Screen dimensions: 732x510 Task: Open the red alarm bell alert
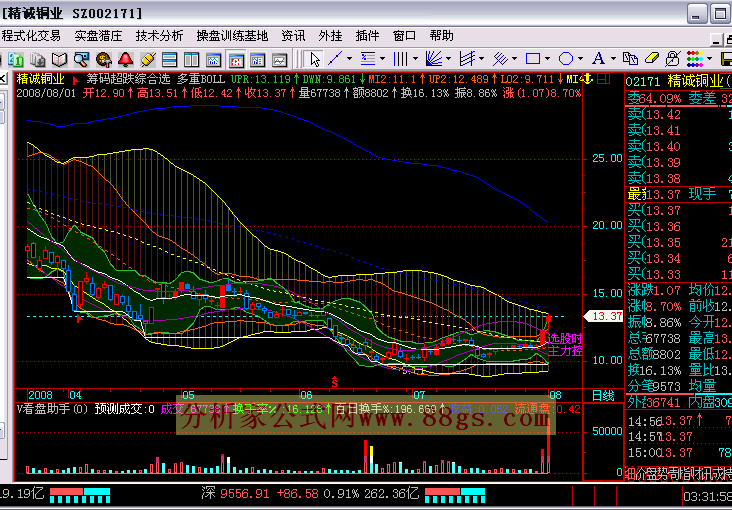coord(125,59)
